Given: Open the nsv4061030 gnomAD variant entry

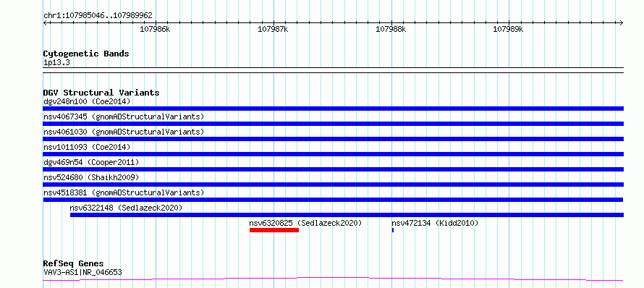Looking at the screenshot, I should [x=124, y=132].
